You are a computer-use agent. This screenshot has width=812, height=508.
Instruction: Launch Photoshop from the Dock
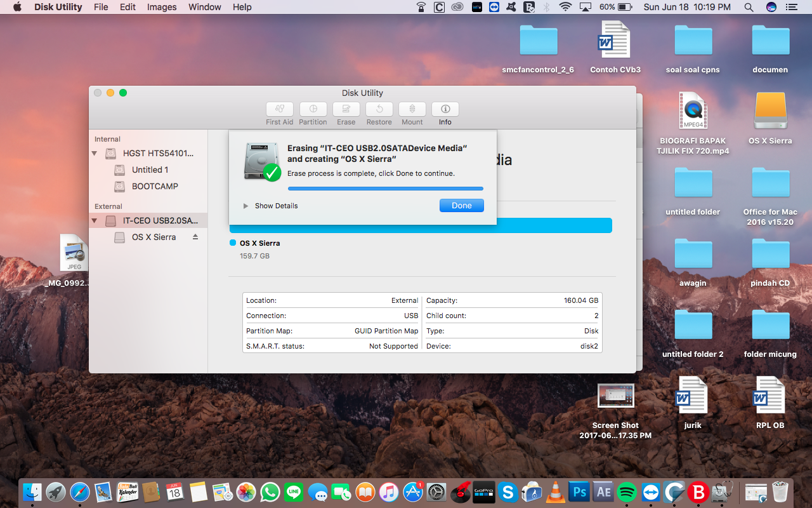pyautogui.click(x=579, y=491)
